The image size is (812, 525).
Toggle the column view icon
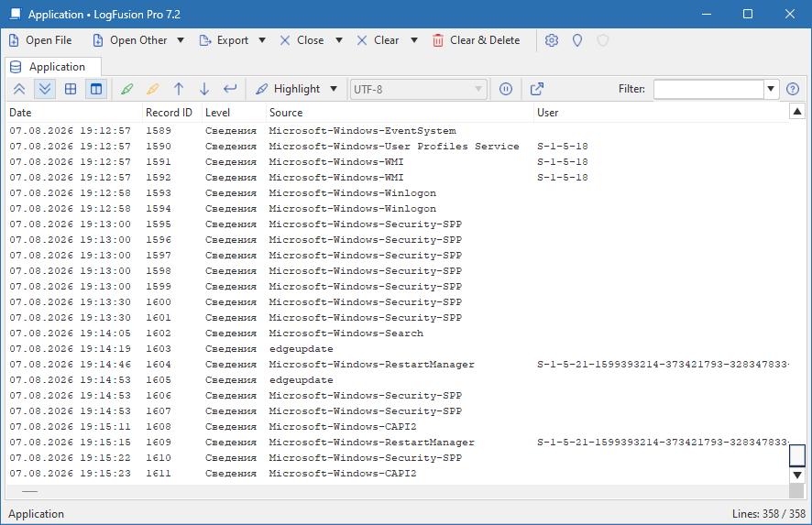pos(96,89)
